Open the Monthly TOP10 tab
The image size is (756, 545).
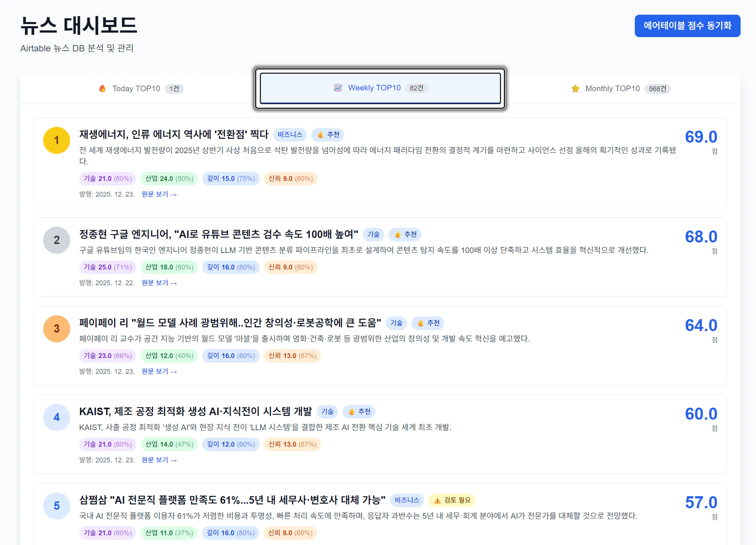tap(621, 89)
